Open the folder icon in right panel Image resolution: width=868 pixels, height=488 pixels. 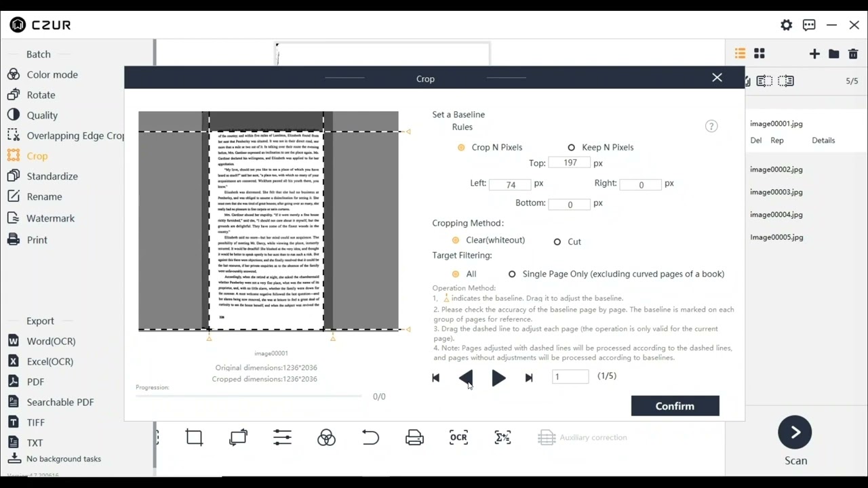(x=834, y=54)
